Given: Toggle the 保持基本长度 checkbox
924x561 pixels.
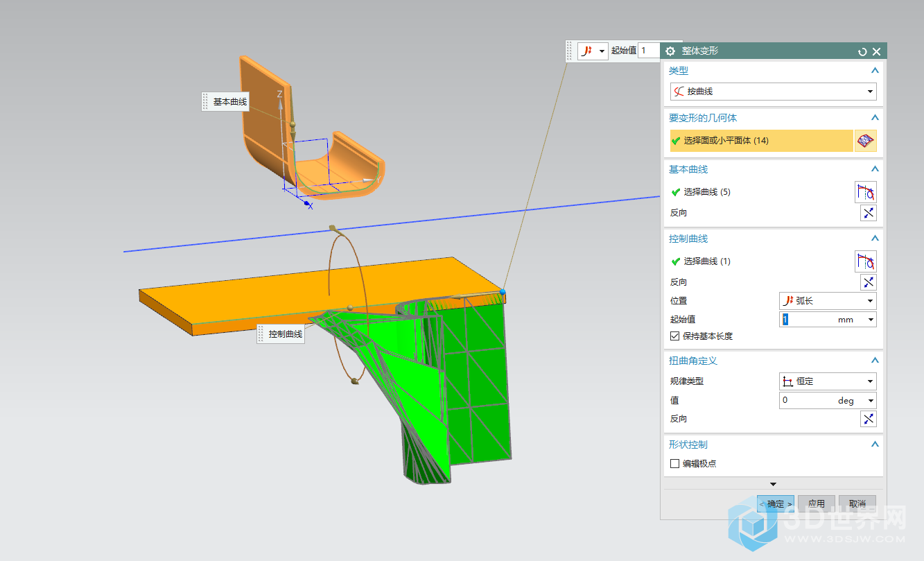Looking at the screenshot, I should (675, 336).
